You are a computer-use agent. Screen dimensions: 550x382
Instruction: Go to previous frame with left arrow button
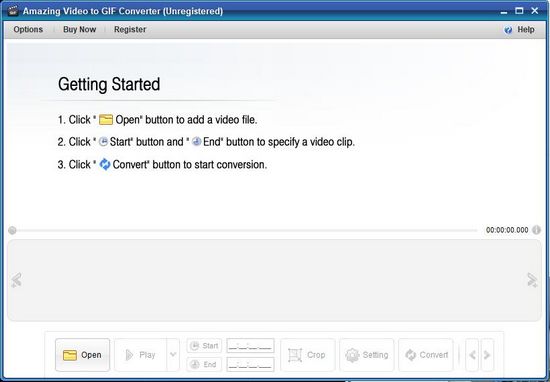(472, 355)
